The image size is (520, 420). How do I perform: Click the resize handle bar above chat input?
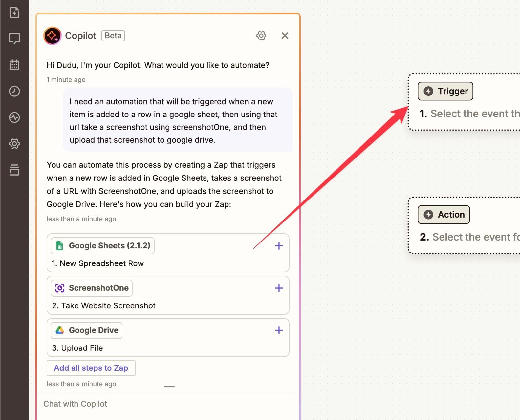pos(169,387)
